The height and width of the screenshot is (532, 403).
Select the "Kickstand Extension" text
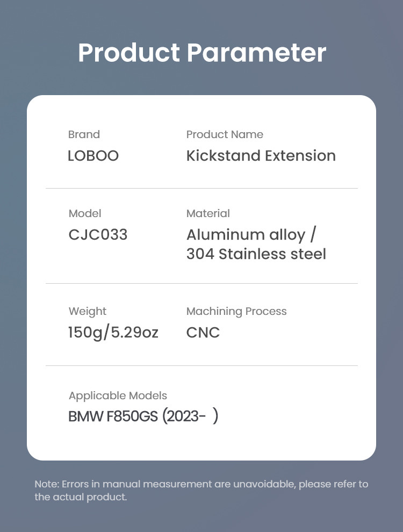pyautogui.click(x=261, y=156)
